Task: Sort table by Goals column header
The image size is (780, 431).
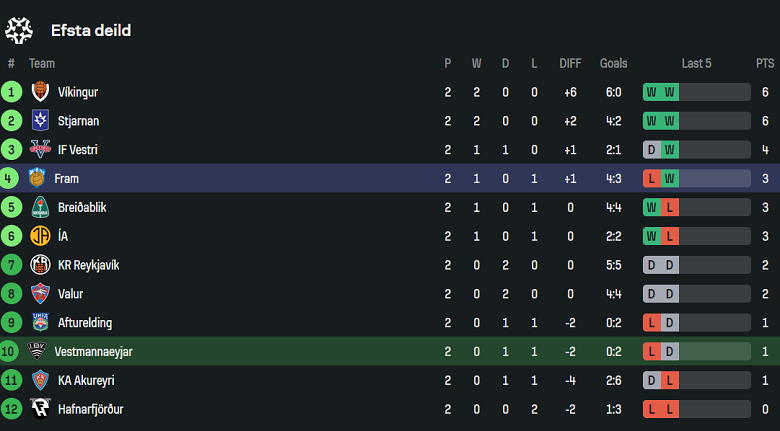Action: pyautogui.click(x=613, y=63)
